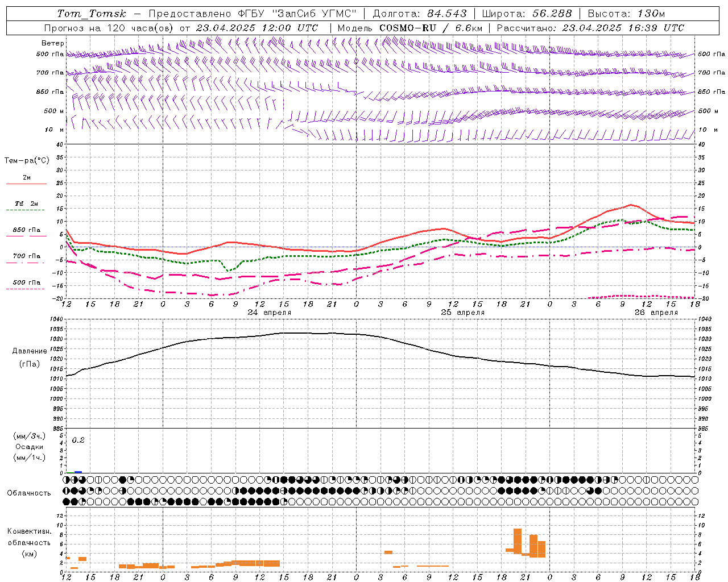Screen dimensions: 728x582
Task: Click the 10 м wind level label left of the wind panel
Action: (x=55, y=130)
